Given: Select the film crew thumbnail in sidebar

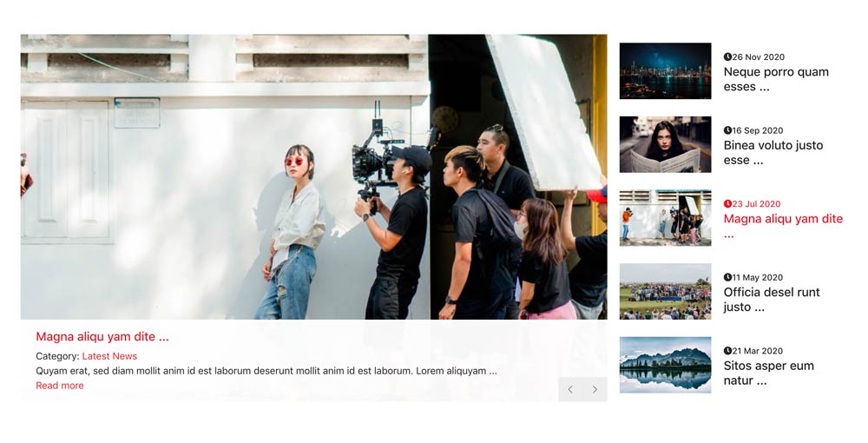Looking at the screenshot, I should point(665,218).
